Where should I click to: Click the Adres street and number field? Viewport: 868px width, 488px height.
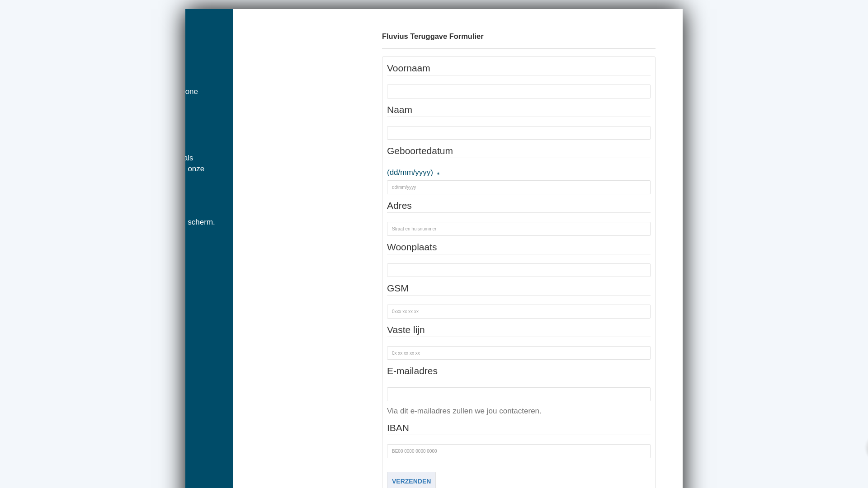pyautogui.click(x=519, y=229)
